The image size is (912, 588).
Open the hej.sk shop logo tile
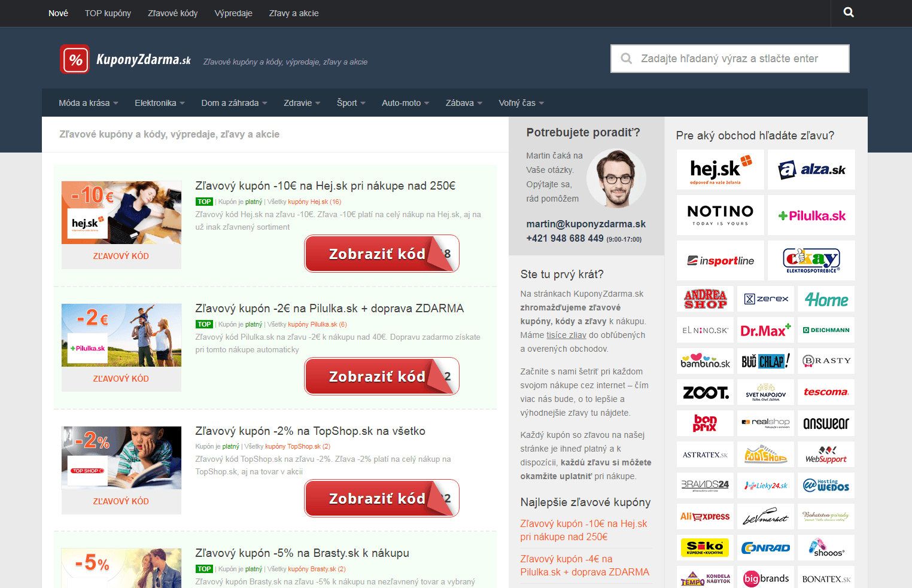pyautogui.click(x=721, y=170)
